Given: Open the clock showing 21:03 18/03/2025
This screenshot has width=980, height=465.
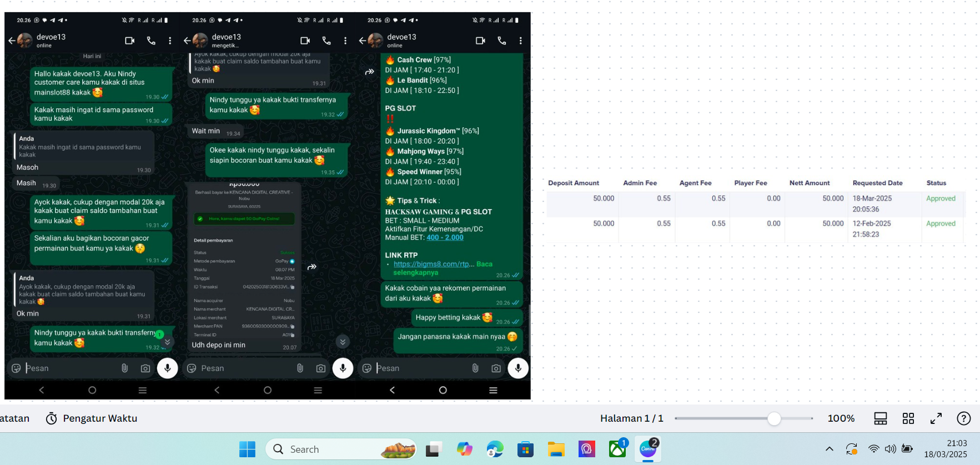Looking at the screenshot, I should pos(946,449).
